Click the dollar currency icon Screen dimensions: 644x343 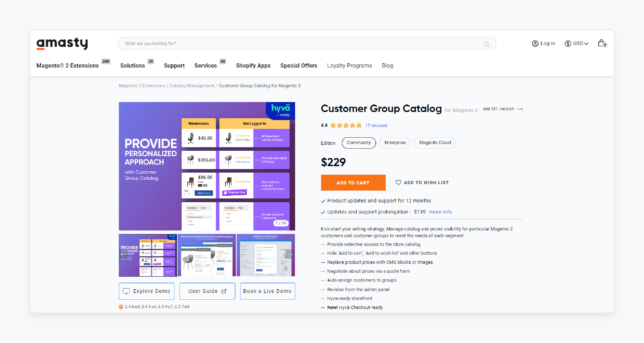[568, 43]
